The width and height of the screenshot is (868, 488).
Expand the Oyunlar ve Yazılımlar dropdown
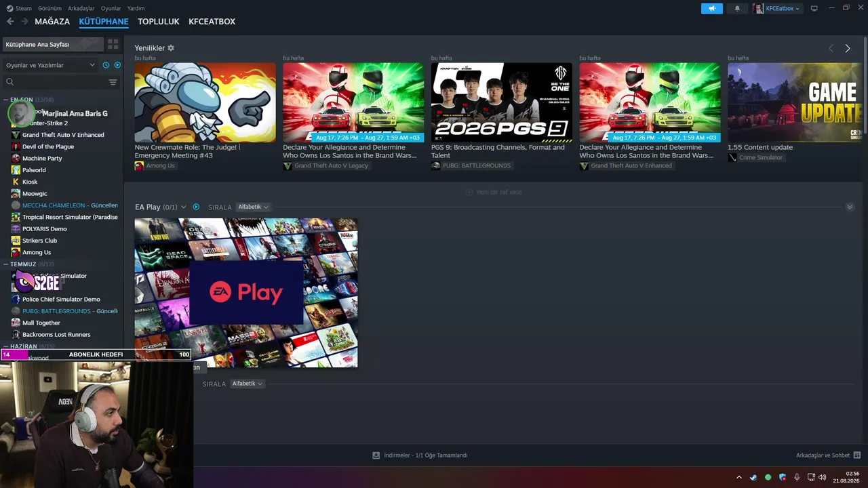tap(50, 65)
